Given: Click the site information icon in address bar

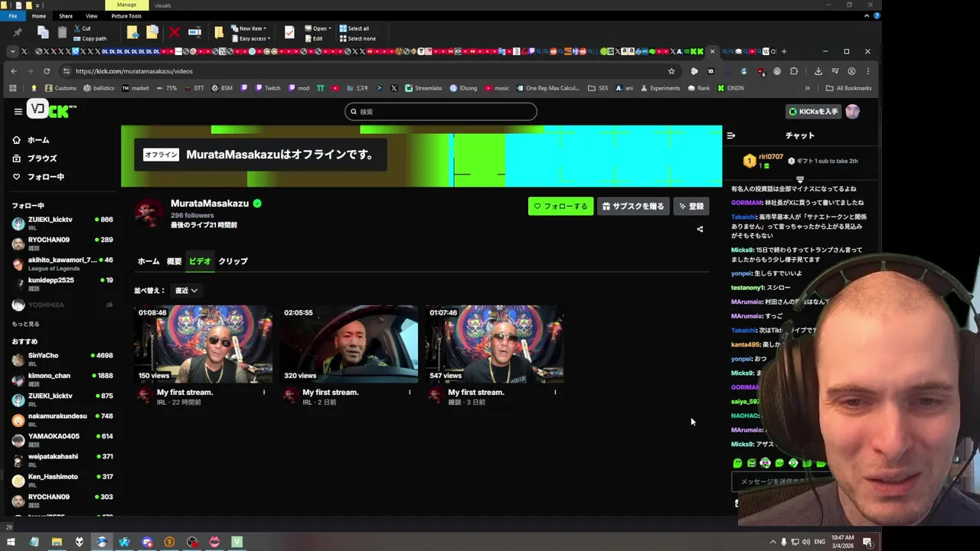Looking at the screenshot, I should [67, 71].
